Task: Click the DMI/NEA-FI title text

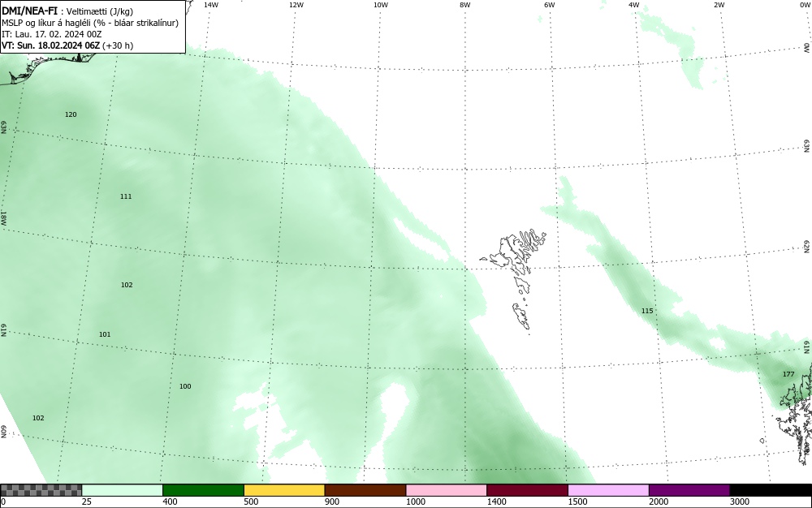Action: pos(29,11)
